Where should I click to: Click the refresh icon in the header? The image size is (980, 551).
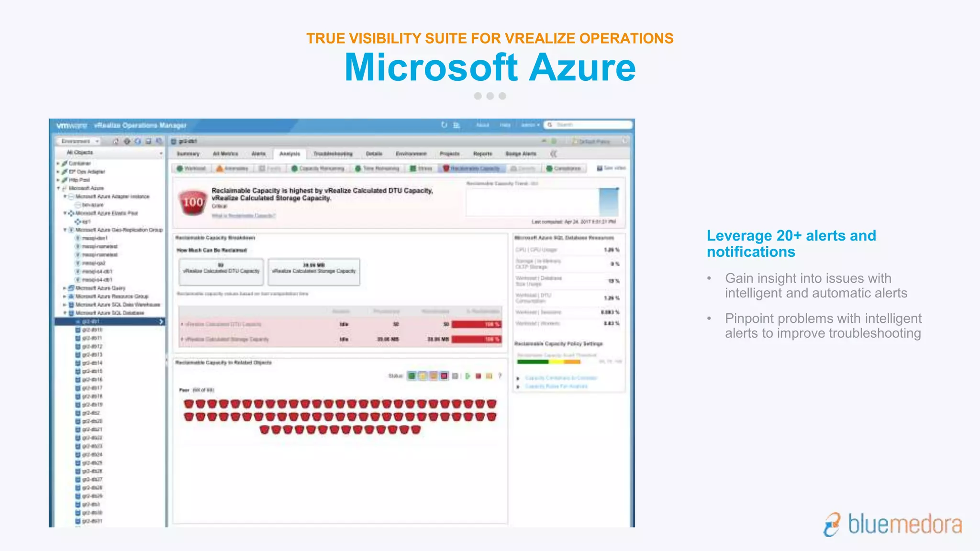point(444,125)
